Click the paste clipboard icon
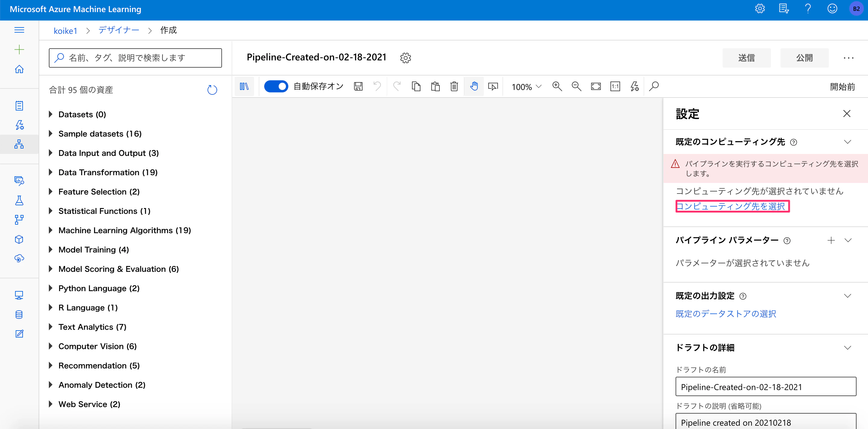Screen dimensions: 868x429 (435, 86)
